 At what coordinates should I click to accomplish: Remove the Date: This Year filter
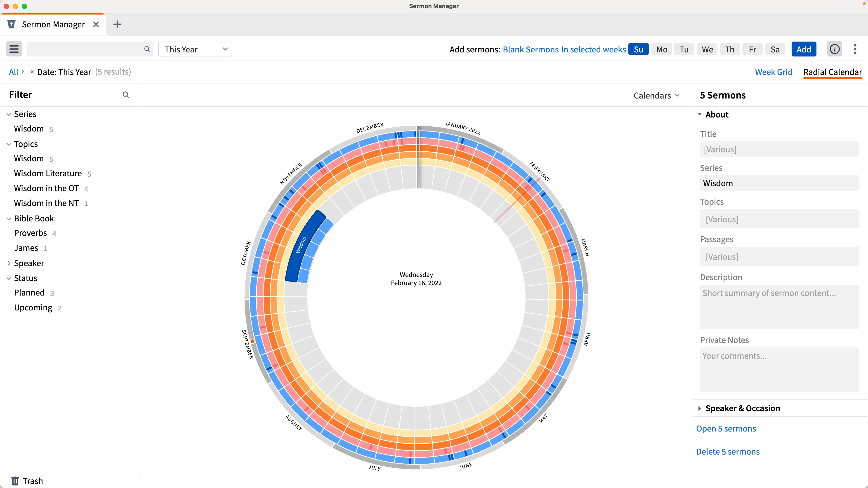tap(32, 72)
